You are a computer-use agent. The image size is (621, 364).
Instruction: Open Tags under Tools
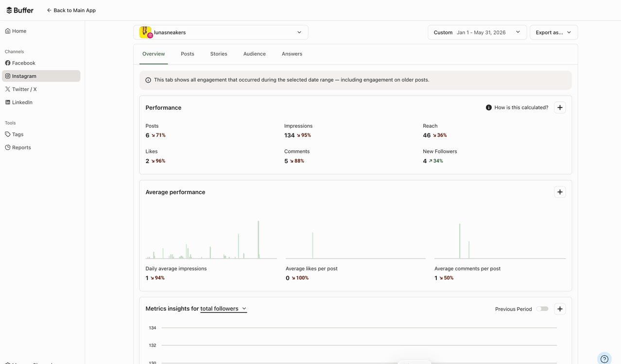coord(41,134)
